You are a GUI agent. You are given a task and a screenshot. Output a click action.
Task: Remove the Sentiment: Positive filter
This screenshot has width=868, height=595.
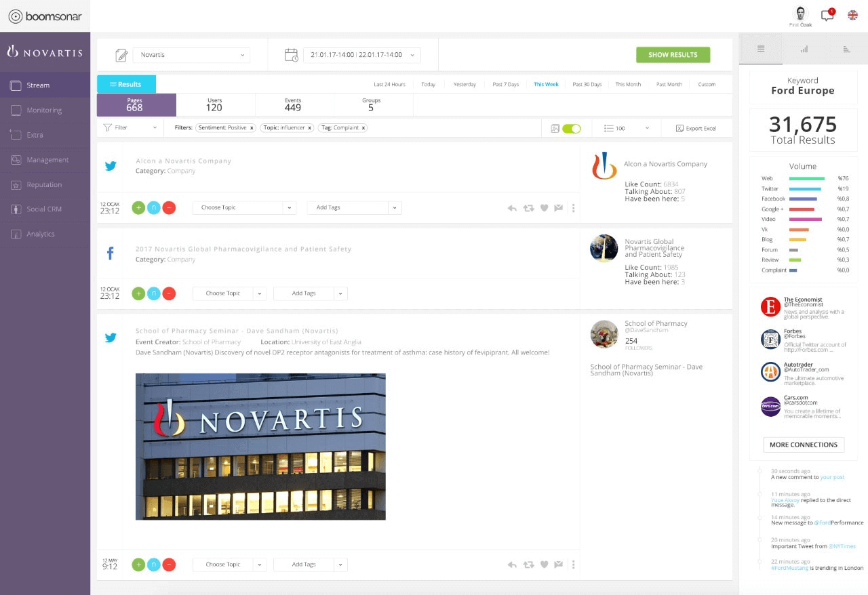(252, 127)
